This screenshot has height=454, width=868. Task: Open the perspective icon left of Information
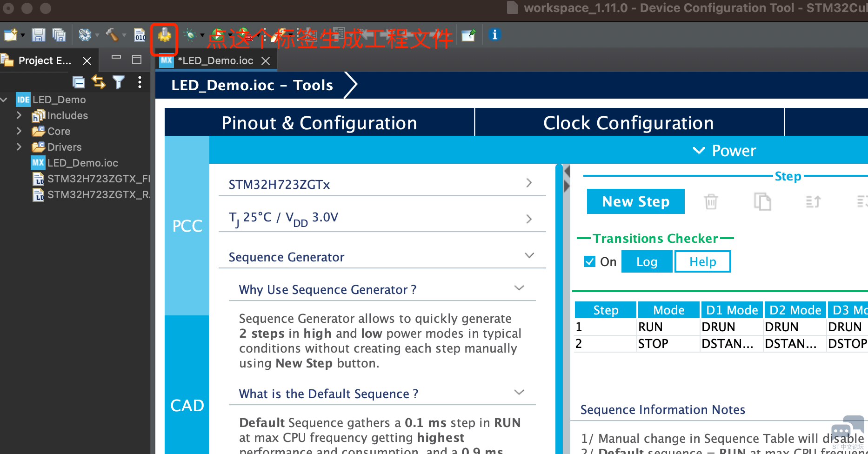coord(468,35)
